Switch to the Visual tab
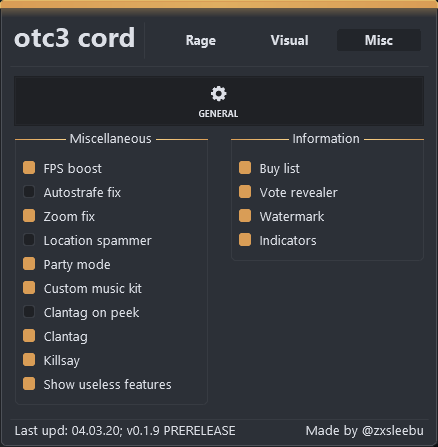Viewport: 438px width, 447px height. [289, 40]
